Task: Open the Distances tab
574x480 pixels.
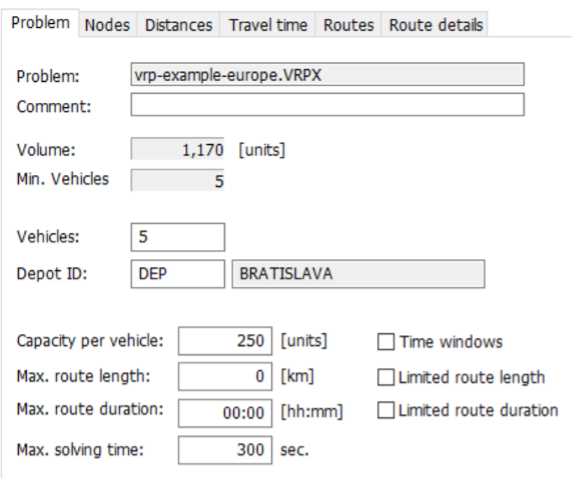Action: [x=178, y=25]
